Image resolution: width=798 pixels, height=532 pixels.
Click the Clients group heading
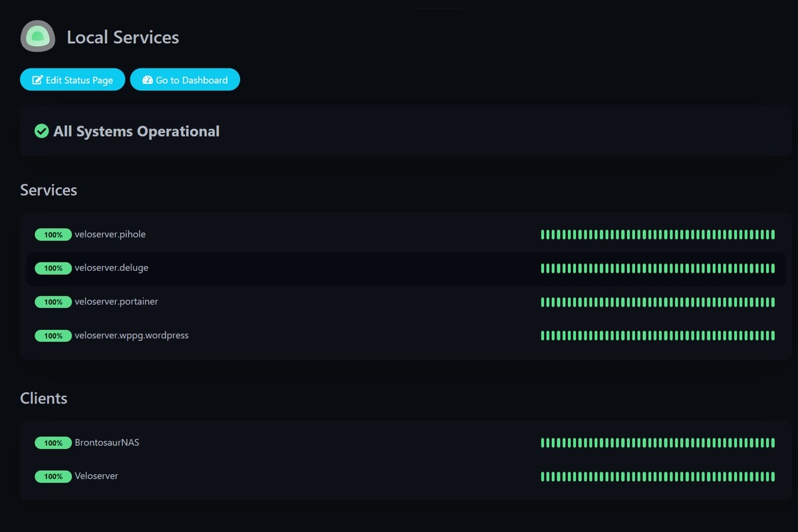(x=44, y=398)
